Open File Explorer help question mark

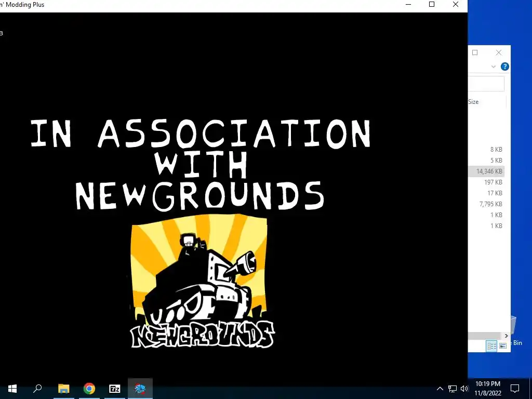[x=505, y=66]
